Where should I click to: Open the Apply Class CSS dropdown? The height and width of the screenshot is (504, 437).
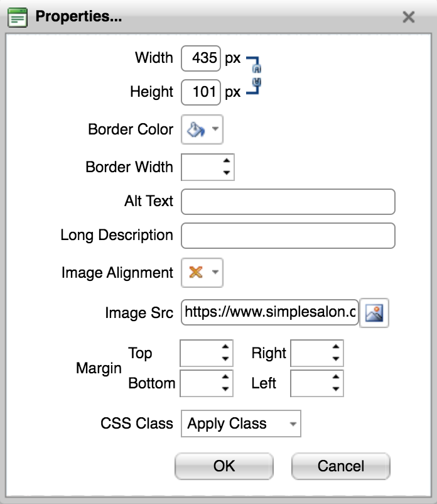click(x=241, y=424)
